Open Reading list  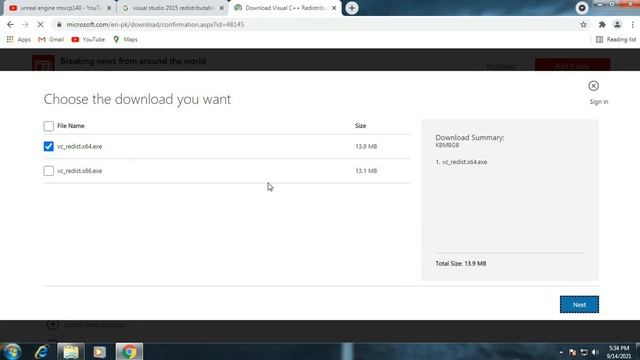tap(616, 39)
